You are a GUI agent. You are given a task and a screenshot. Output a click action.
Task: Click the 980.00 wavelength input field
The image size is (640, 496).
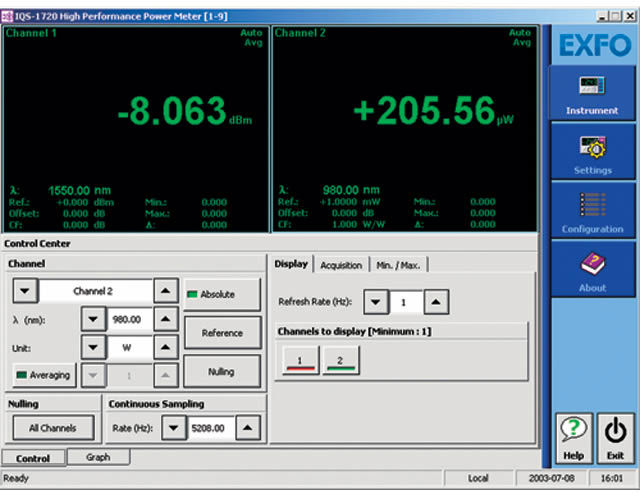click(x=130, y=319)
